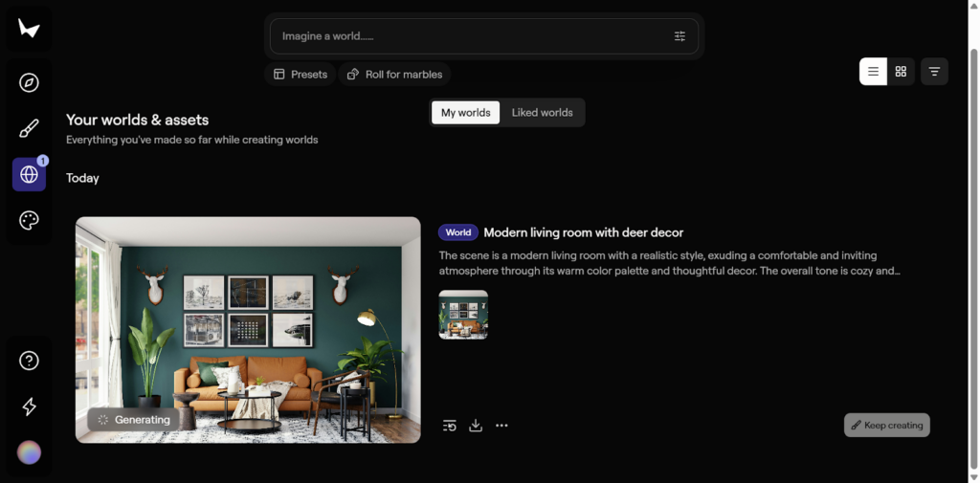Open prompt settings sliders icon
The height and width of the screenshot is (483, 980).
pyautogui.click(x=679, y=36)
